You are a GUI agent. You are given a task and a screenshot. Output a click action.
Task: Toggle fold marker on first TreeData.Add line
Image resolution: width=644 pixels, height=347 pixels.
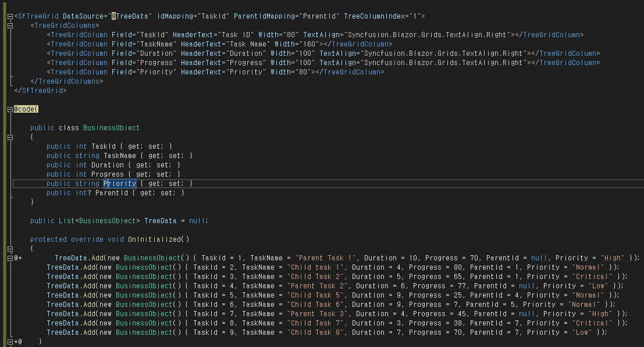click(x=10, y=258)
